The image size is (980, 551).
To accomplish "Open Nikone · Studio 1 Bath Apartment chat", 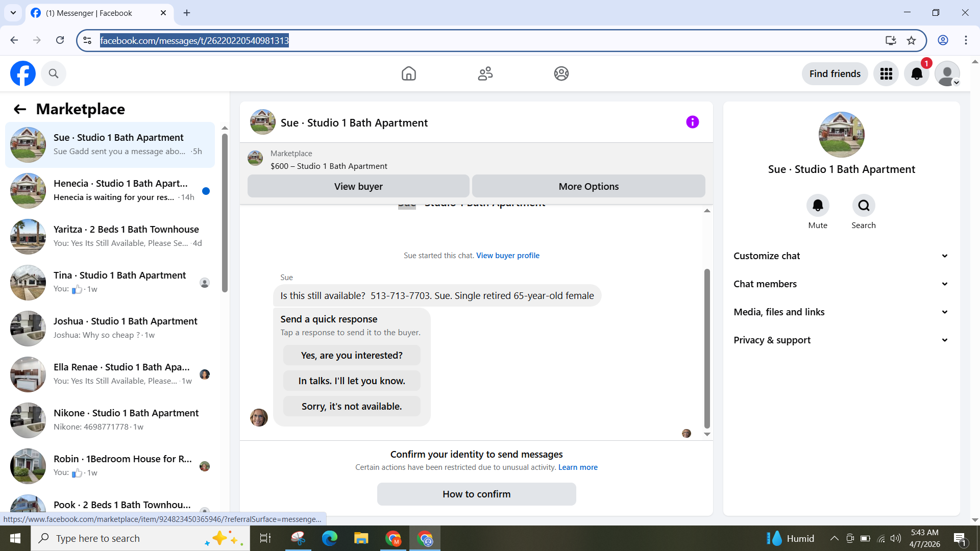I will coord(110,420).
